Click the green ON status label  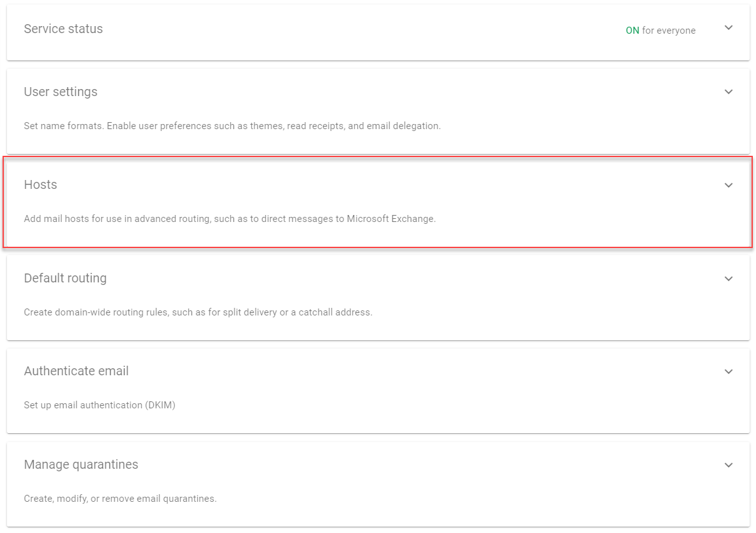click(x=632, y=31)
